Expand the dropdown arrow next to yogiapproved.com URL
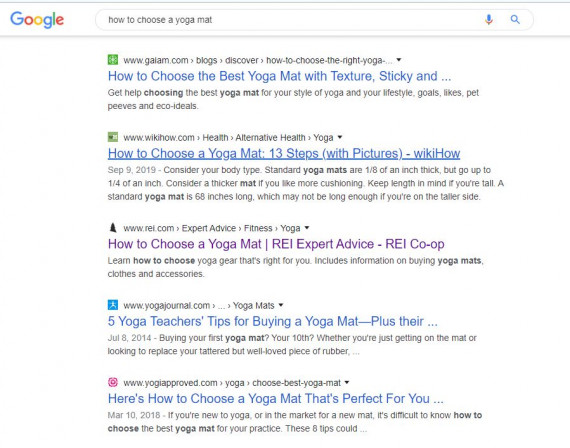The image size is (570, 448). pos(347,383)
